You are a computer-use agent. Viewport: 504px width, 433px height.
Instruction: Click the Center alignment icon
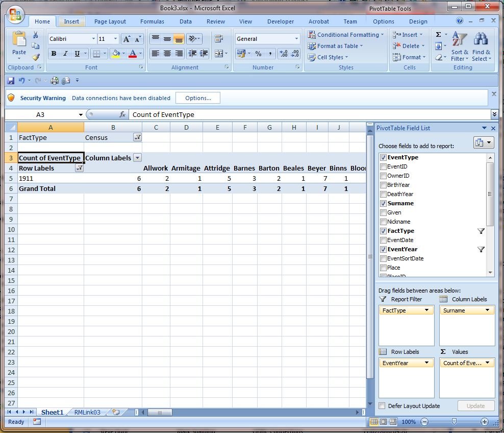167,54
